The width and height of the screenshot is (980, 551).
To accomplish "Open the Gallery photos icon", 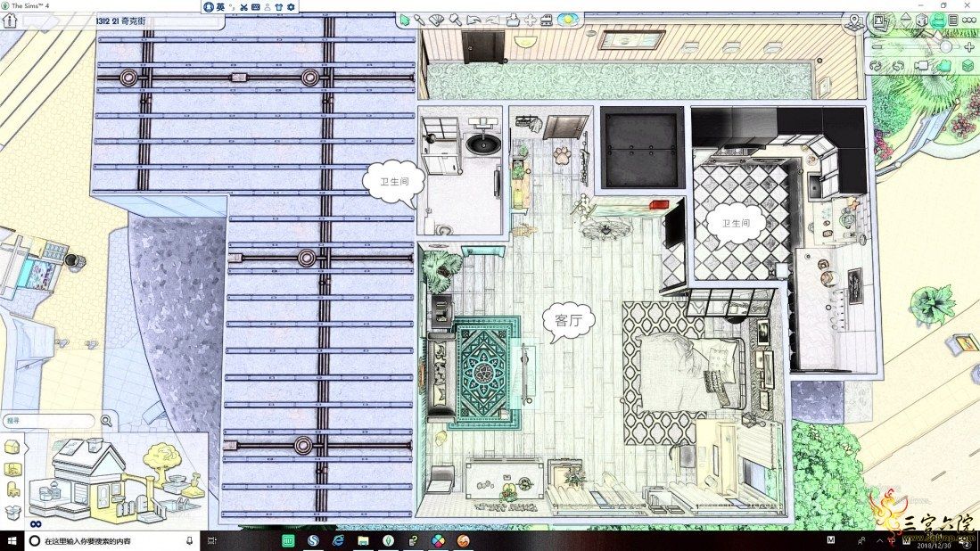I will 881,22.
